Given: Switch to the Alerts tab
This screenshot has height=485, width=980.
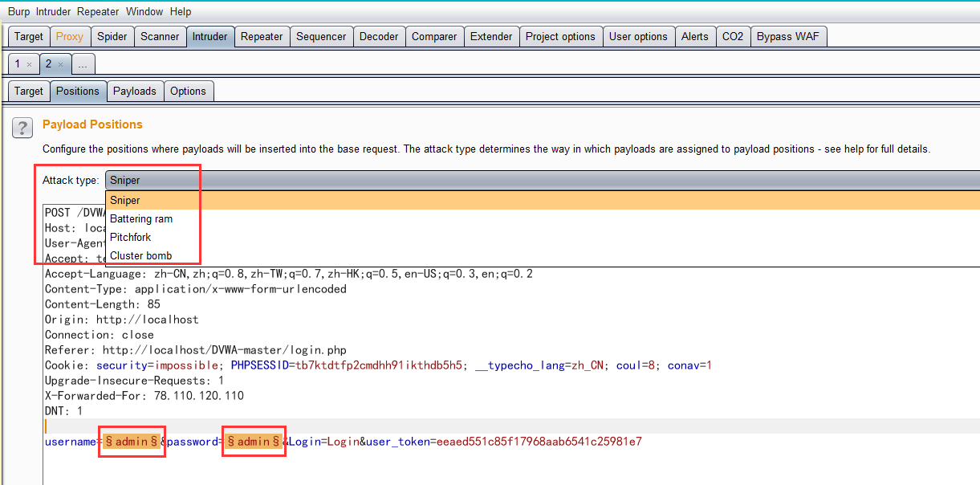Looking at the screenshot, I should (695, 36).
